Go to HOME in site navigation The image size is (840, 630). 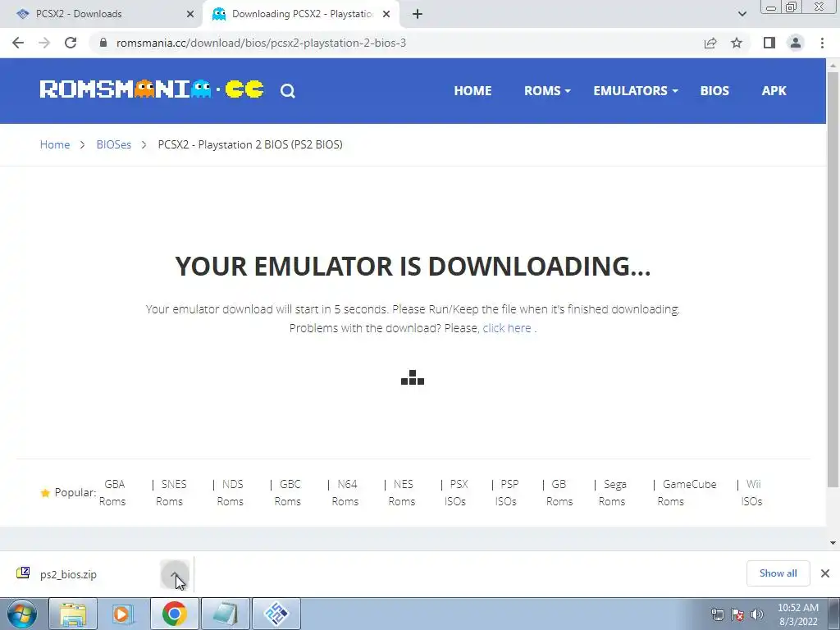tap(472, 91)
